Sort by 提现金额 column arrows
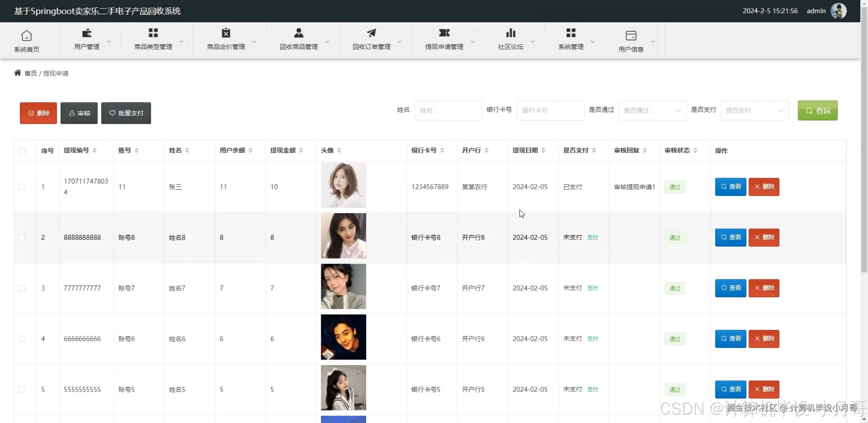This screenshot has width=868, height=423. coord(301,150)
